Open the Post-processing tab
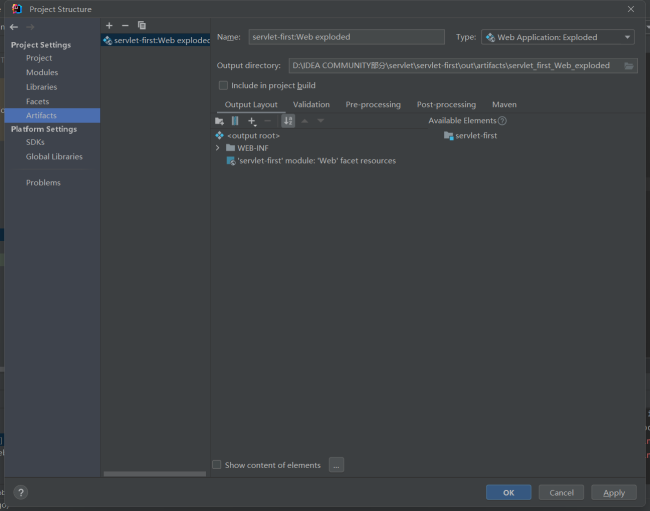This screenshot has height=511, width=650. 446,104
